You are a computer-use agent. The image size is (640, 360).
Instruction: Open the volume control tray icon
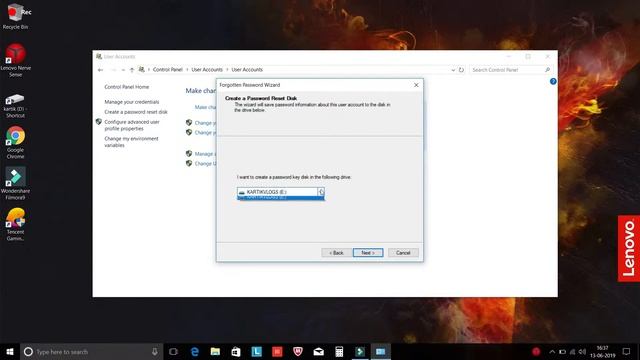582,351
